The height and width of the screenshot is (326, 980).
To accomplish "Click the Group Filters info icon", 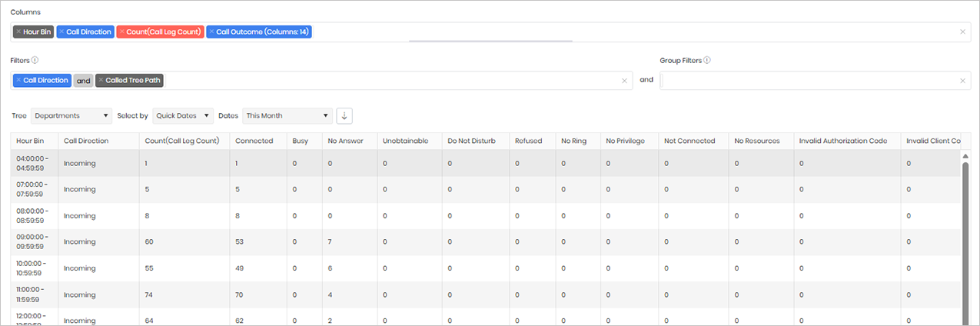I will 707,60.
